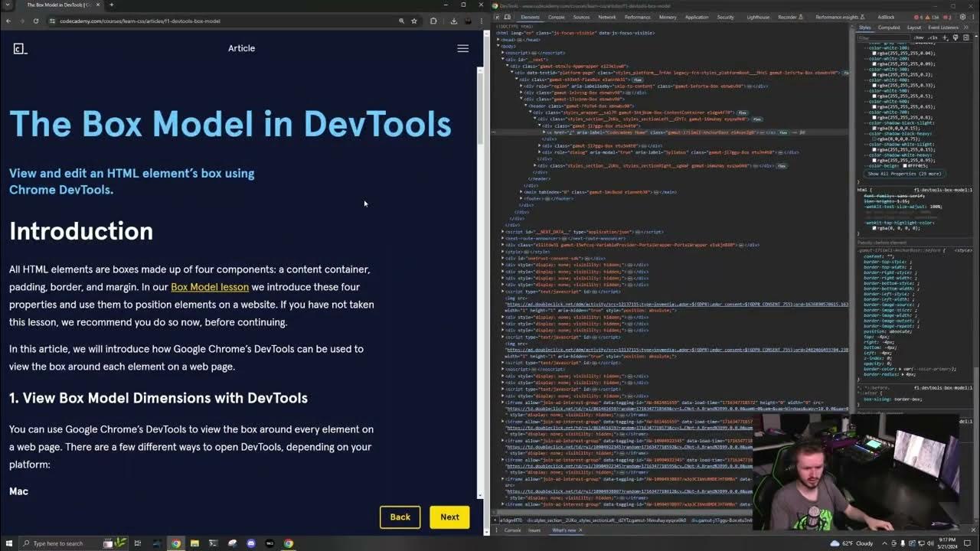Screen dimensions: 980x551
Task: Select the html breadcrumb rule selector text
Action: (x=863, y=190)
